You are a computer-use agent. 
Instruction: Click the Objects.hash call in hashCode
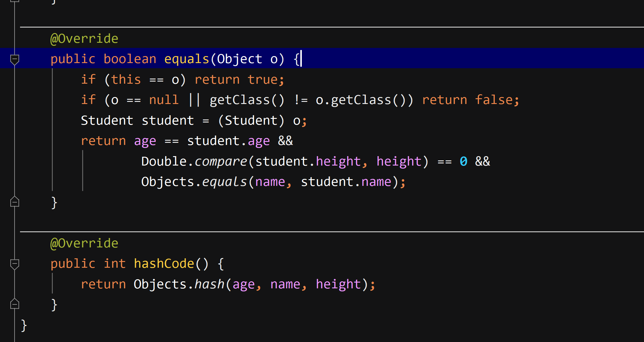click(179, 284)
